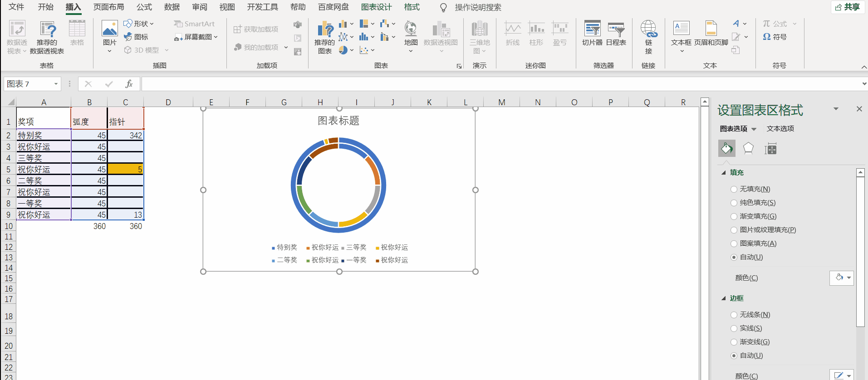Click the Icons (图标) insert button

(136, 37)
